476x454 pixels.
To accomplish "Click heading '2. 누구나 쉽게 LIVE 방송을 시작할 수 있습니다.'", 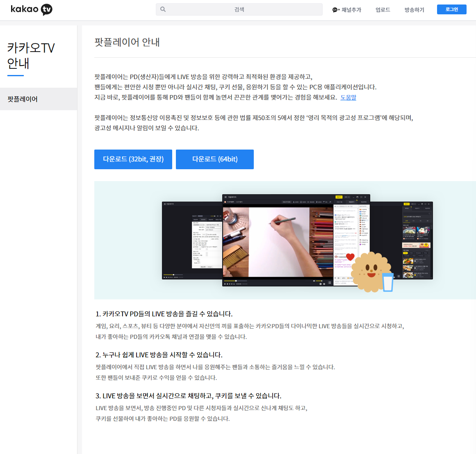I will (x=159, y=355).
